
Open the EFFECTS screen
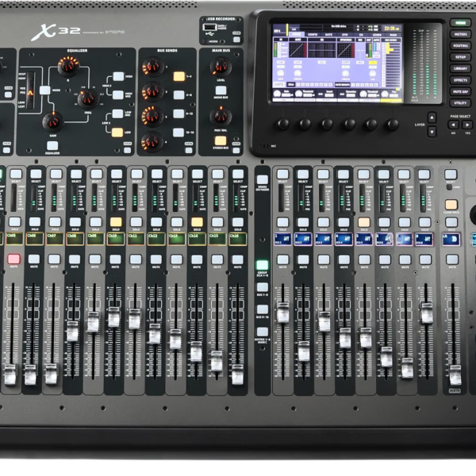point(460,80)
